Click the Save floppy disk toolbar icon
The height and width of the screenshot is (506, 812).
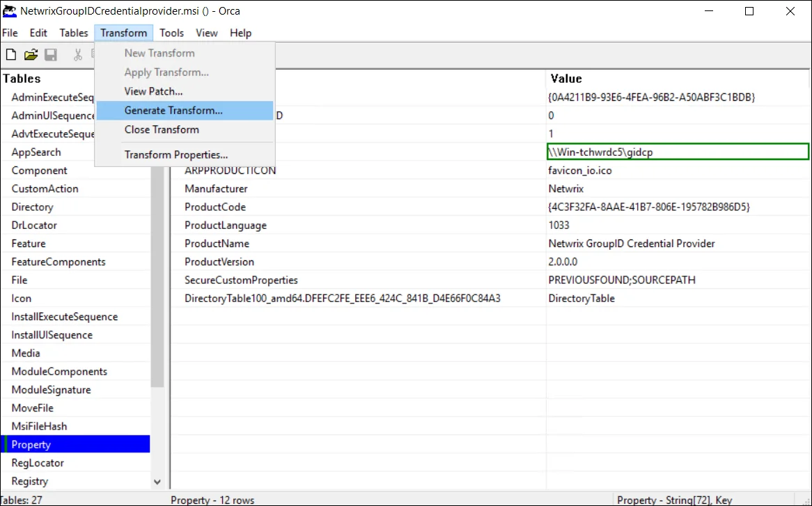[51, 55]
